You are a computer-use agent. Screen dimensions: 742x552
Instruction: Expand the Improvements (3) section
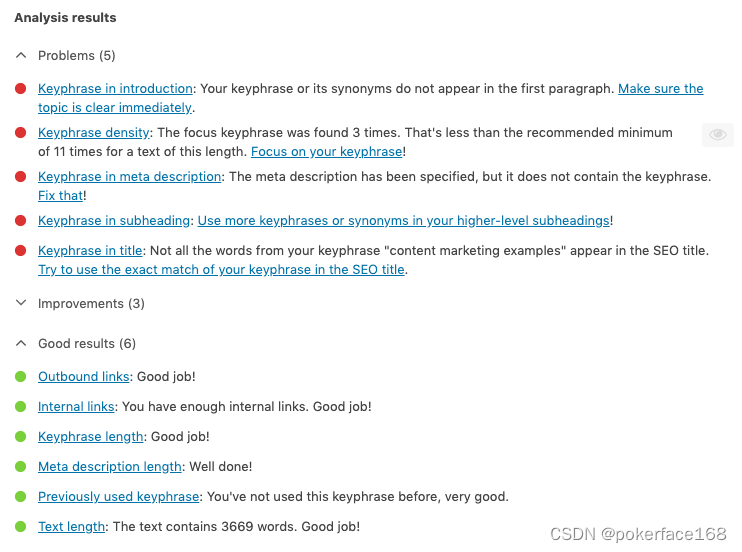point(80,303)
